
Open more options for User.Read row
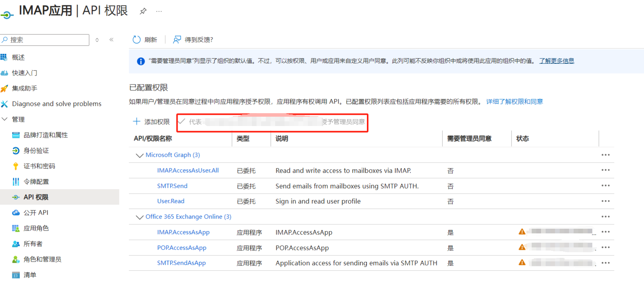606,201
